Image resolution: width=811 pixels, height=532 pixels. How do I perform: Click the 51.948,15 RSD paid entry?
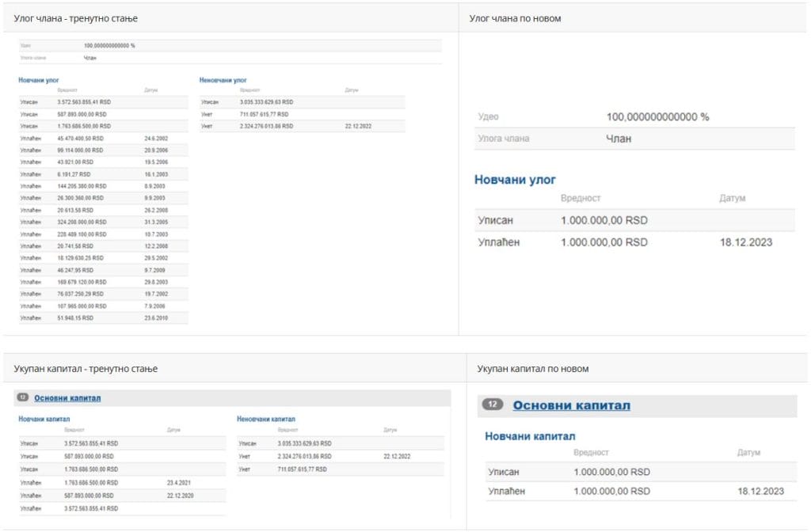[x=75, y=317]
